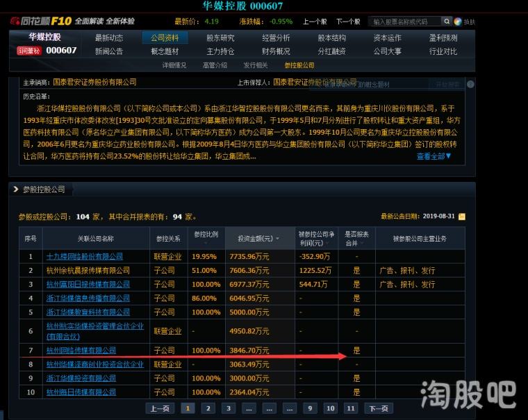528x420 pixels.
Task: Select the 参控股公司 sub-tab
Action: click(x=299, y=65)
